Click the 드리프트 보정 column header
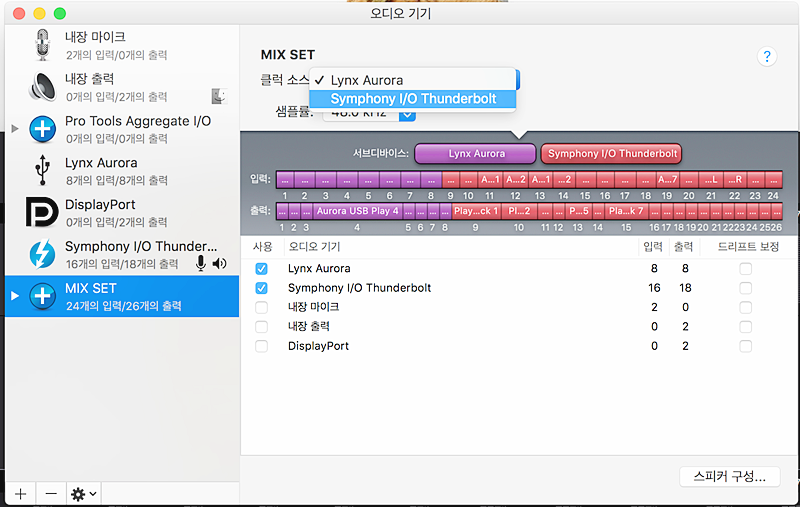The height and width of the screenshot is (507, 800). 748,247
